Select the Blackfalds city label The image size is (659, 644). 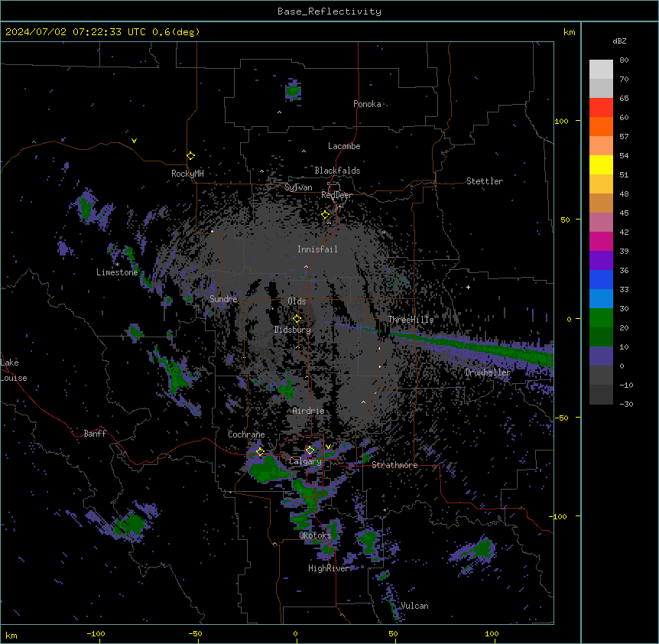(x=337, y=171)
